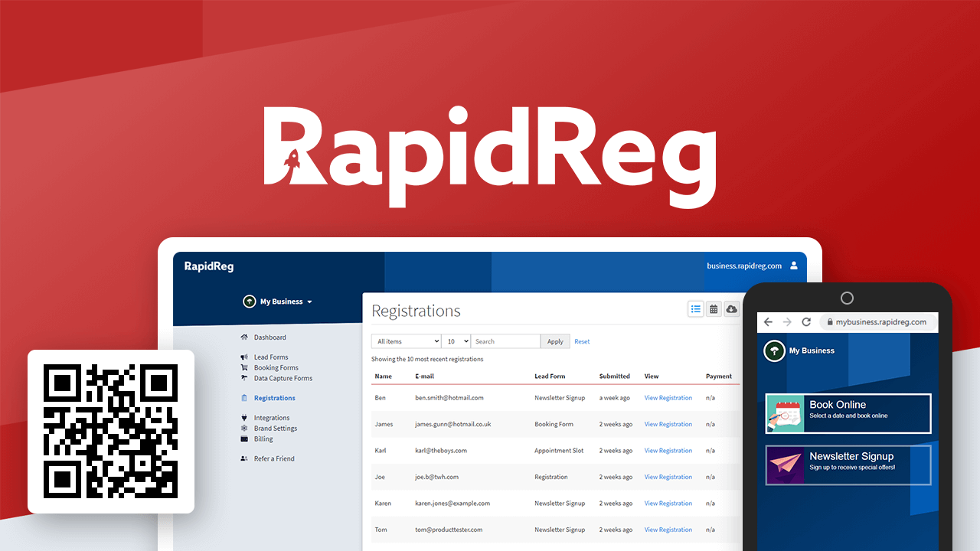Click the Refer a Friend people icon
Screen dimensions: 980x551
[242, 458]
